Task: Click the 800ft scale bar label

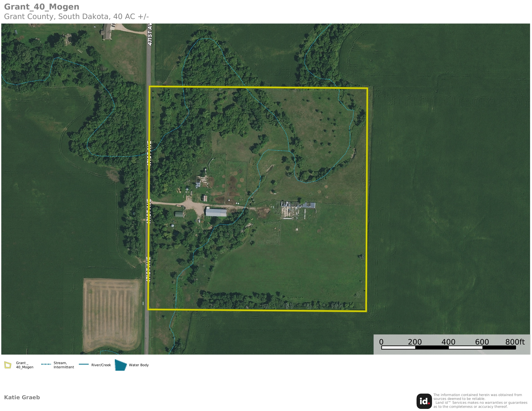Action: pos(515,342)
